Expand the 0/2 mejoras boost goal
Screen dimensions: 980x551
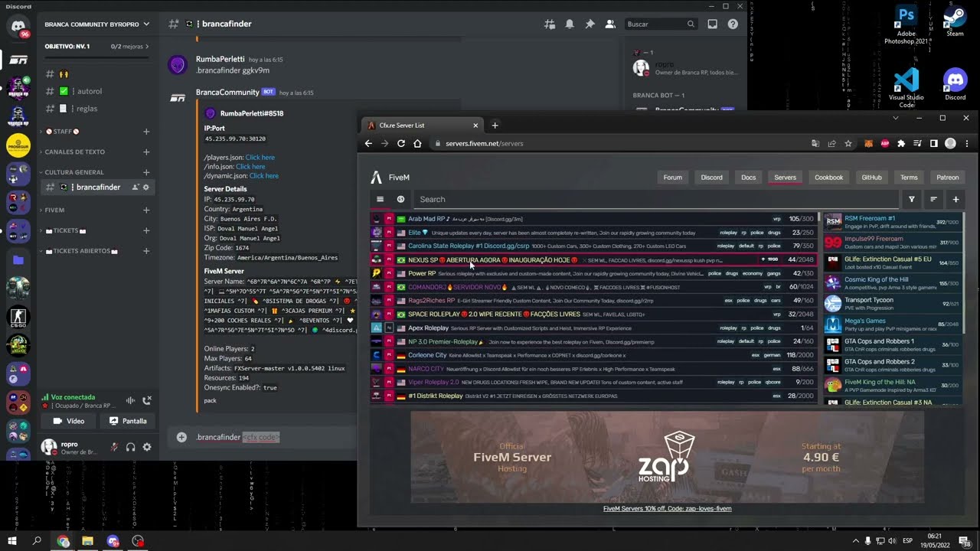click(x=129, y=47)
